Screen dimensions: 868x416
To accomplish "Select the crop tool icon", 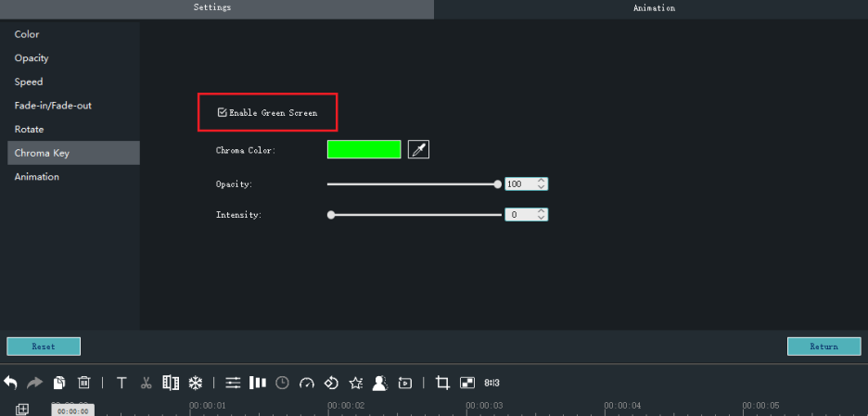I will 442,383.
